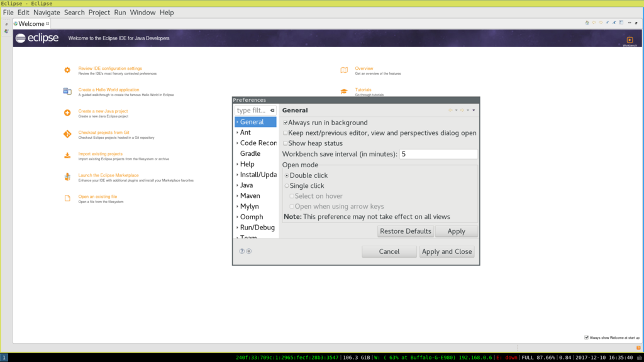Click the Eclipse Marketplace icon
644x362 pixels.
click(67, 177)
